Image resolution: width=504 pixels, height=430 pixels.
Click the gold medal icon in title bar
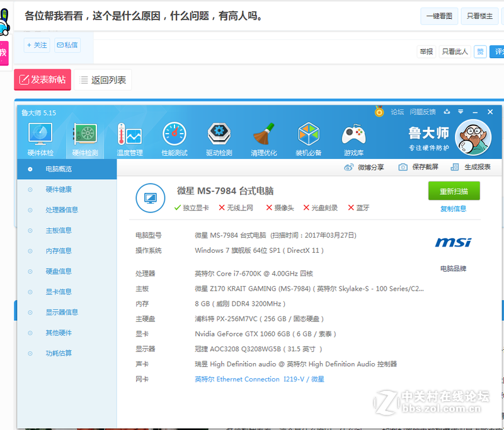[x=379, y=112]
